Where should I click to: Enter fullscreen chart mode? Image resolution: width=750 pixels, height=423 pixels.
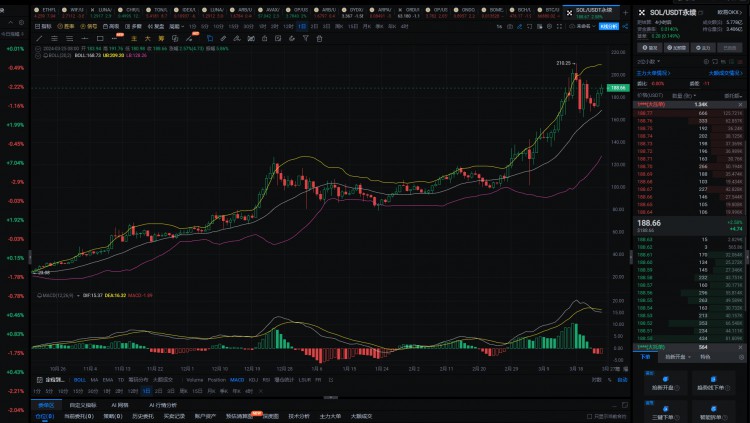point(560,26)
